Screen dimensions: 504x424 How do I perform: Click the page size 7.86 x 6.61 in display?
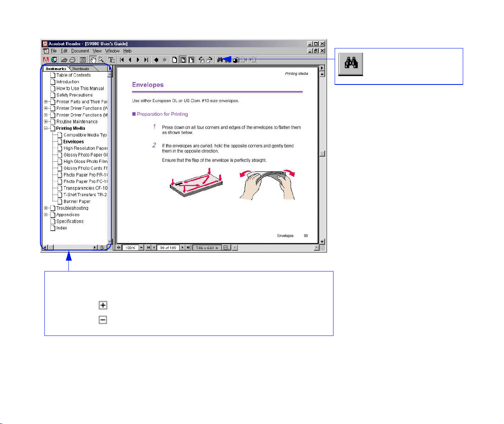(207, 248)
